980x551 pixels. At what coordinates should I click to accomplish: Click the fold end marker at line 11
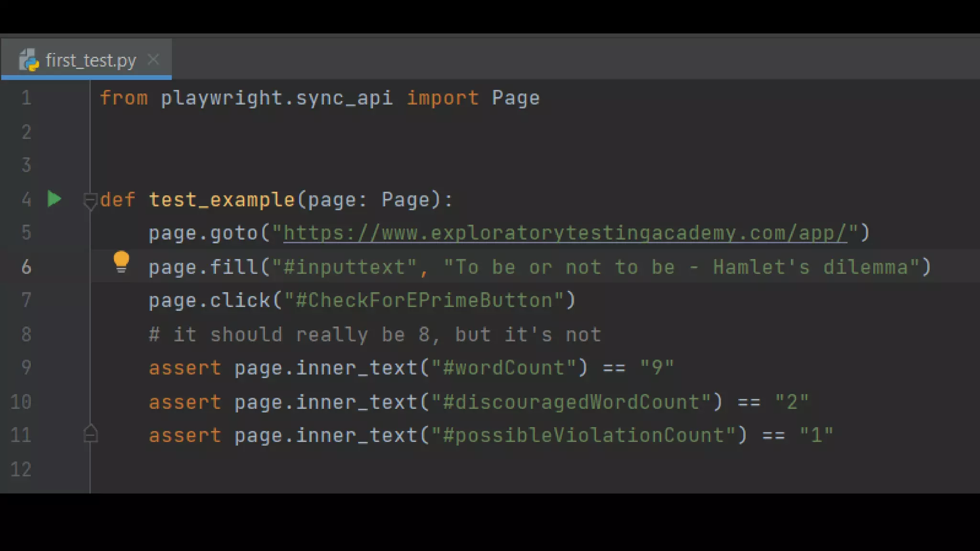coord(90,434)
